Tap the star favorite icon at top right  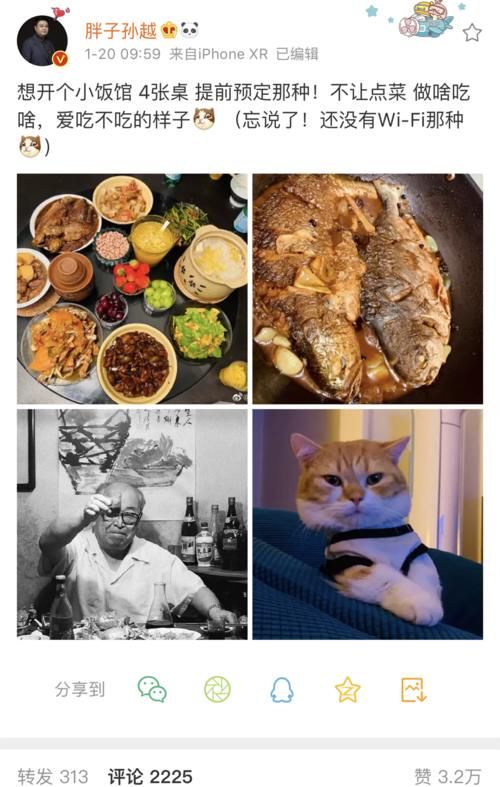click(472, 33)
